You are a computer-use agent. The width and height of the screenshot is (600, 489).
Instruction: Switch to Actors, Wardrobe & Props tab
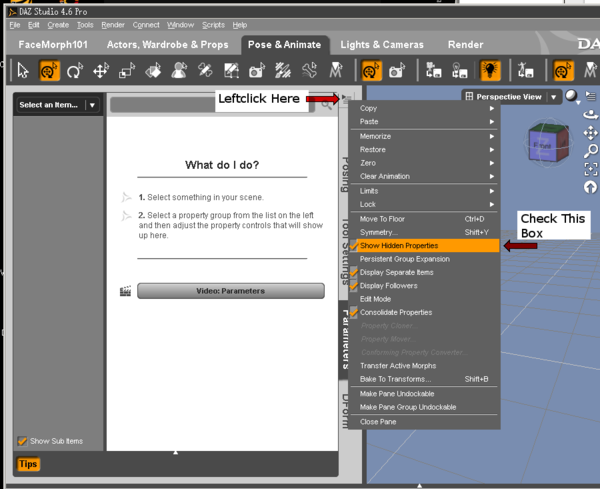pyautogui.click(x=168, y=45)
